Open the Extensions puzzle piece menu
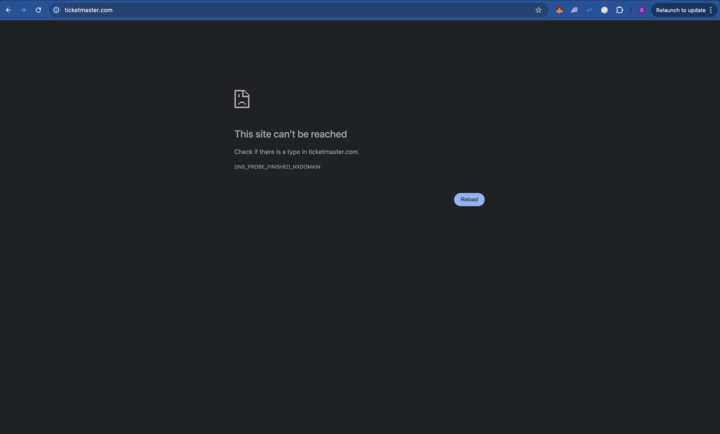720x434 pixels. coord(619,10)
